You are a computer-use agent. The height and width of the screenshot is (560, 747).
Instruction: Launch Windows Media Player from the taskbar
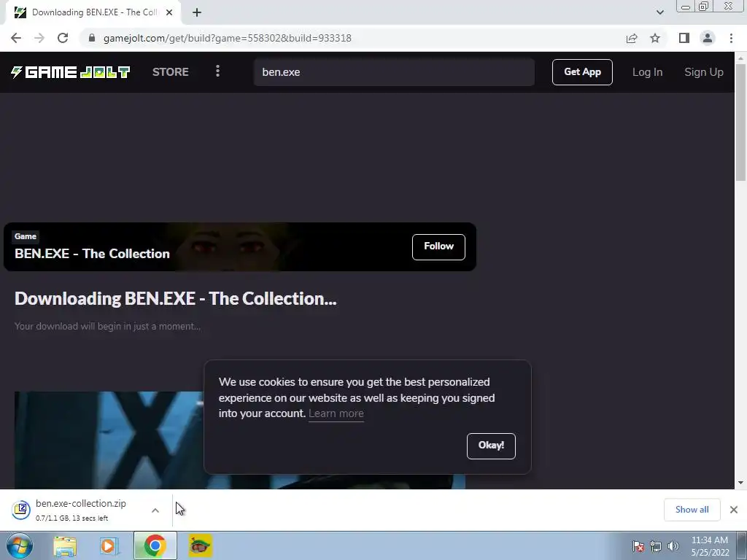[109, 545]
